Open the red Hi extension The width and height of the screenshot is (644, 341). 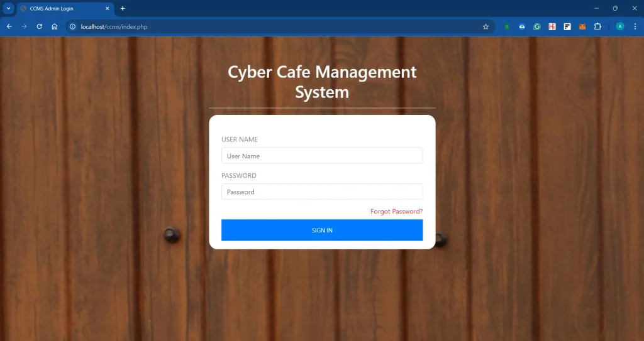click(x=552, y=26)
